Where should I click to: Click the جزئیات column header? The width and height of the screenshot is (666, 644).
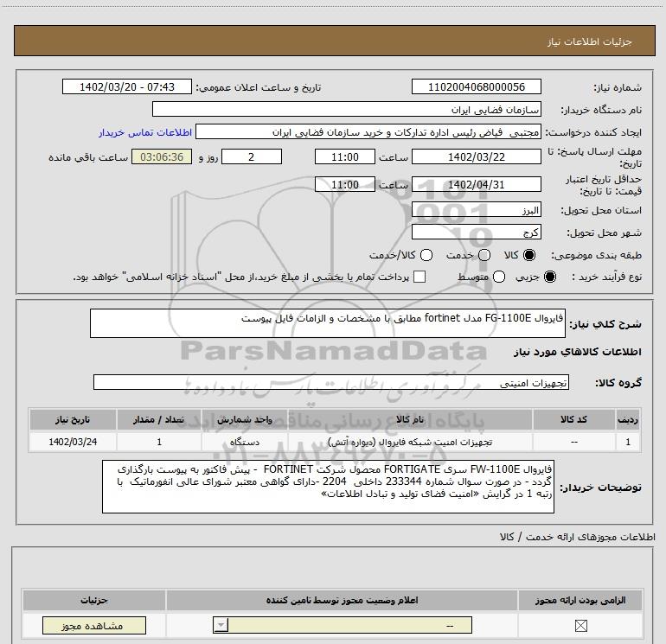click(94, 600)
